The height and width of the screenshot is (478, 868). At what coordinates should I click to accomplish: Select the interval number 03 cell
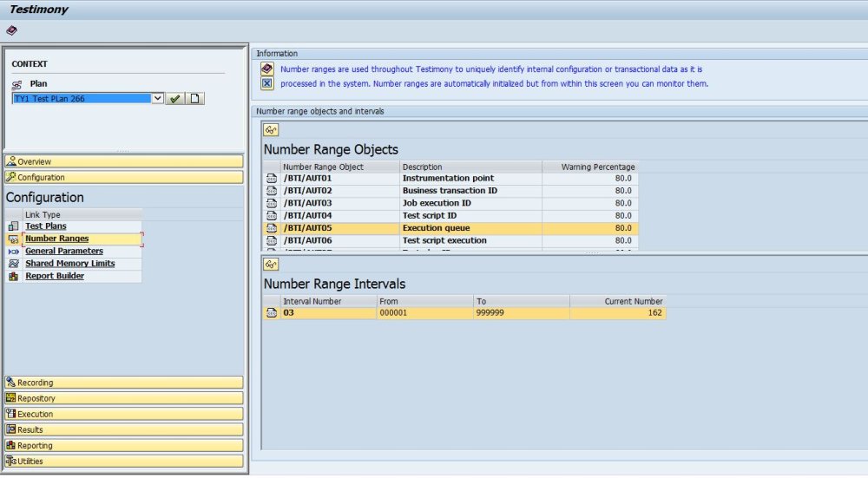[328, 313]
